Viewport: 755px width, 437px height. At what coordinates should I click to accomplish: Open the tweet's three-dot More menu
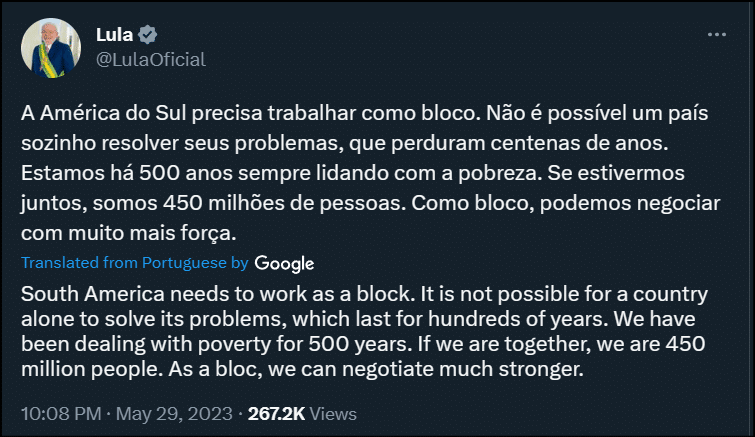(716, 33)
